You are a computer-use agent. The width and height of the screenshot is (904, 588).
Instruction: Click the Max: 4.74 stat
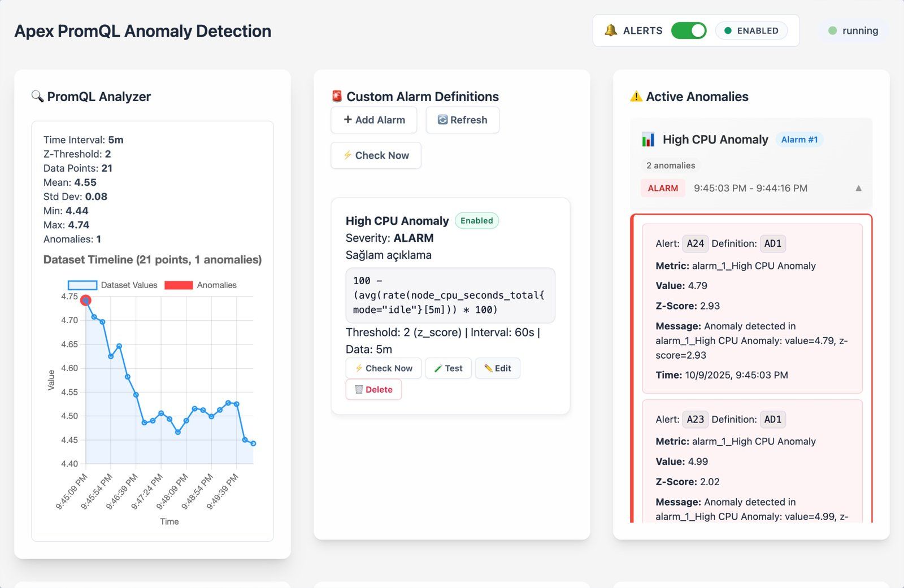click(x=67, y=225)
